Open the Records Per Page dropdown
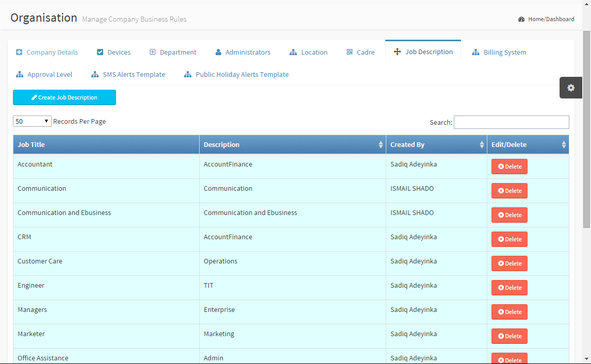This screenshot has width=591, height=364. click(32, 122)
